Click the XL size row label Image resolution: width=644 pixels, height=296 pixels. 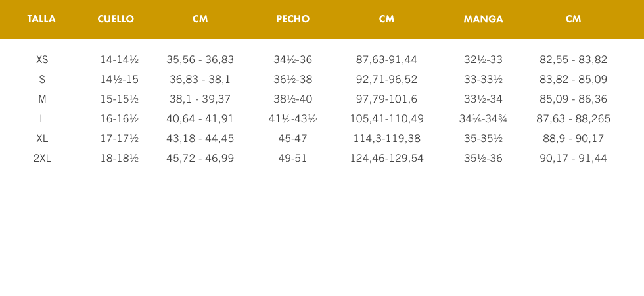pyautogui.click(x=42, y=139)
